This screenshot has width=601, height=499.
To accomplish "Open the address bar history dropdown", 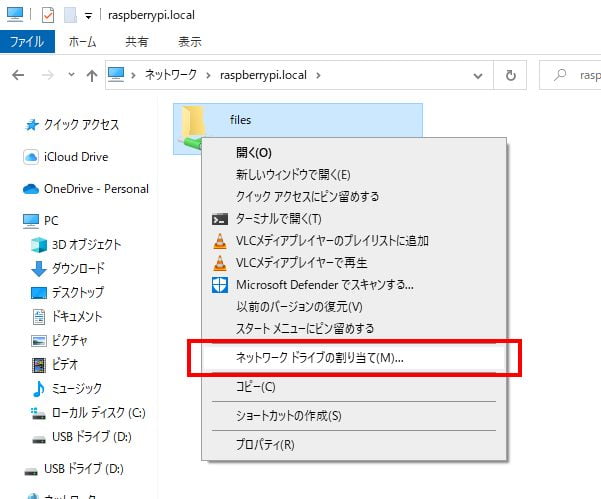I will tap(478, 76).
